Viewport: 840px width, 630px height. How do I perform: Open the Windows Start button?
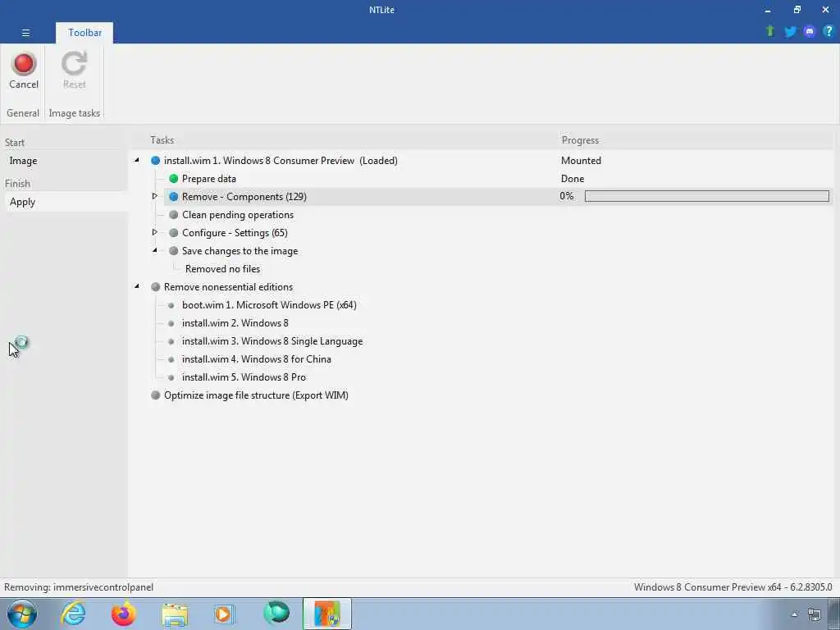pos(21,614)
